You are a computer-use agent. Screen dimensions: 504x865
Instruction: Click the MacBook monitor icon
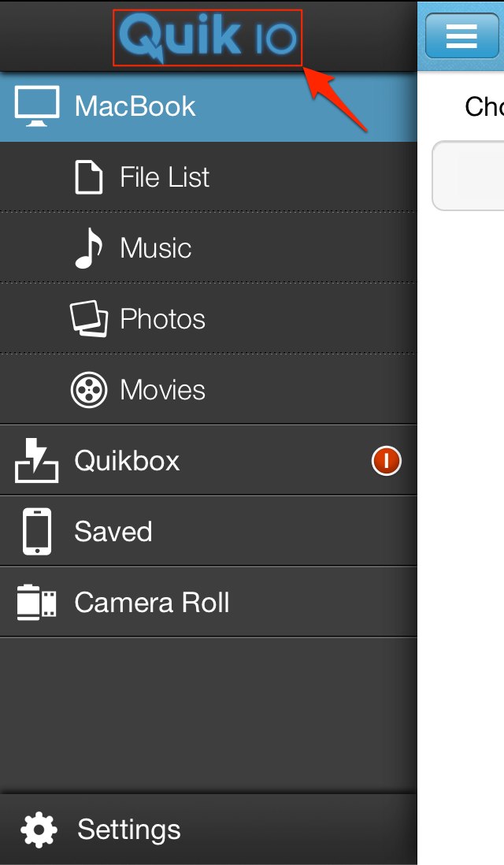37,106
